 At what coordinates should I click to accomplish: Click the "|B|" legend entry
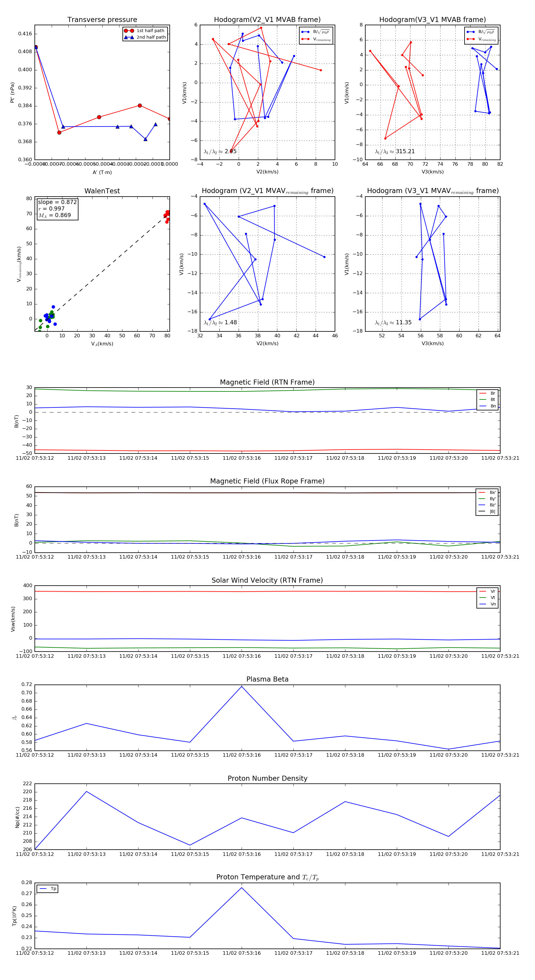click(x=487, y=512)
